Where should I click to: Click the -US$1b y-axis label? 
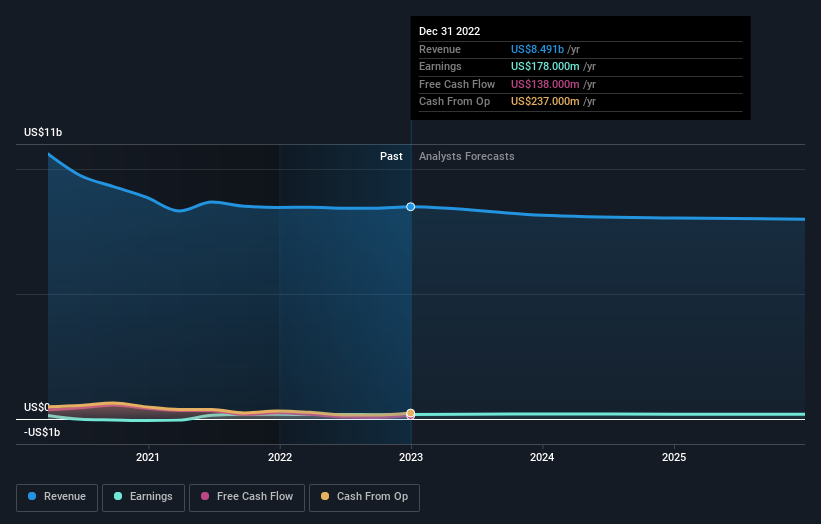coord(42,432)
